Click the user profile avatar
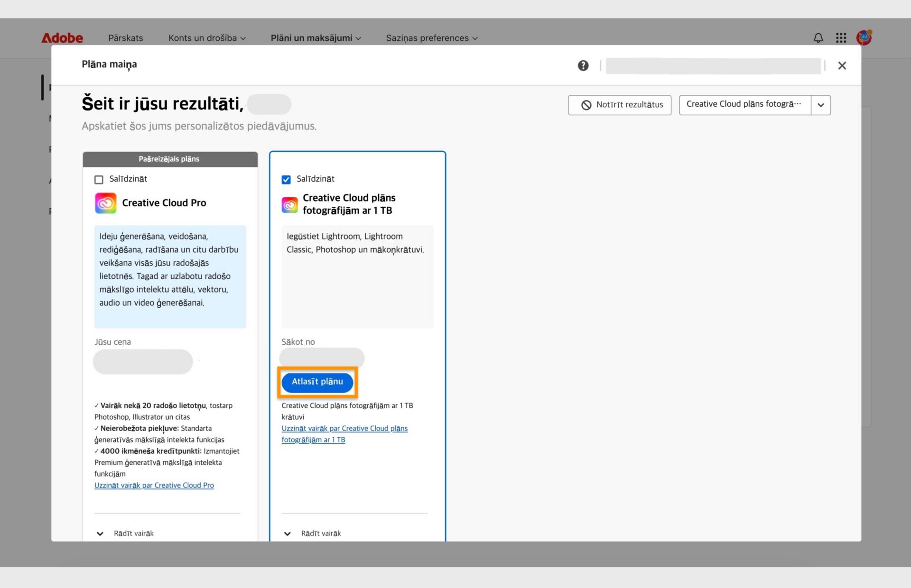The width and height of the screenshot is (911, 588). tap(864, 37)
